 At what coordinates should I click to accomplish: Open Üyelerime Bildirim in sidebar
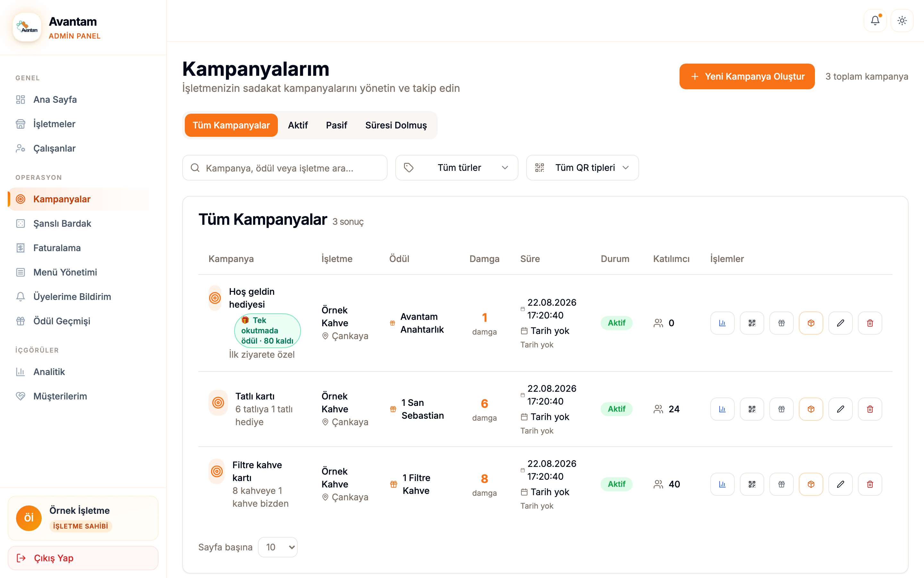point(79,297)
